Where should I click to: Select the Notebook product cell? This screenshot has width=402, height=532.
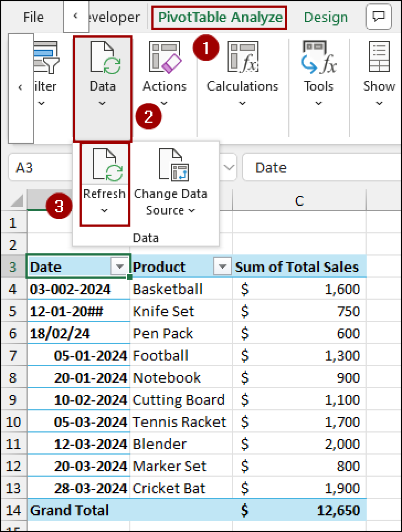point(181,378)
